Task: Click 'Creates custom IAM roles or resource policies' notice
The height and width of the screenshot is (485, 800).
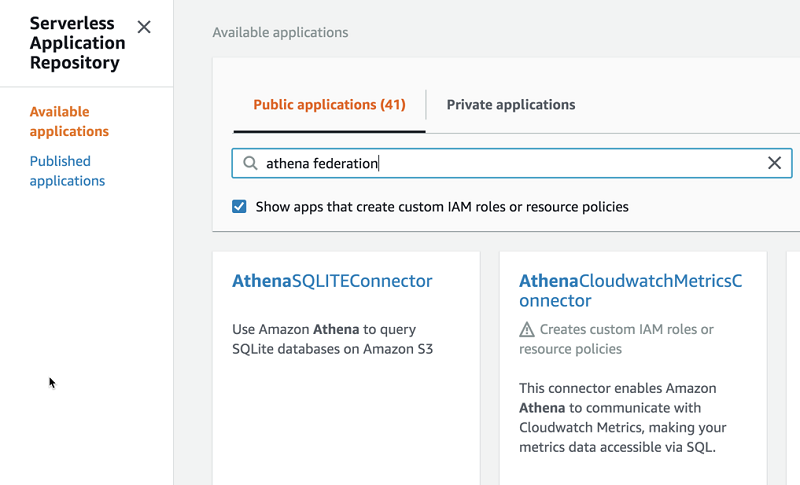Action: (626, 339)
